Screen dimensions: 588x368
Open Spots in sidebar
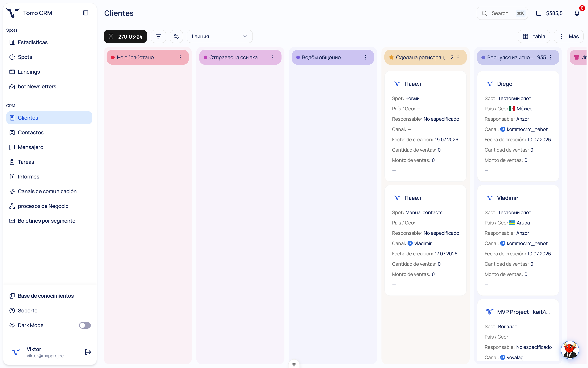coord(49,57)
